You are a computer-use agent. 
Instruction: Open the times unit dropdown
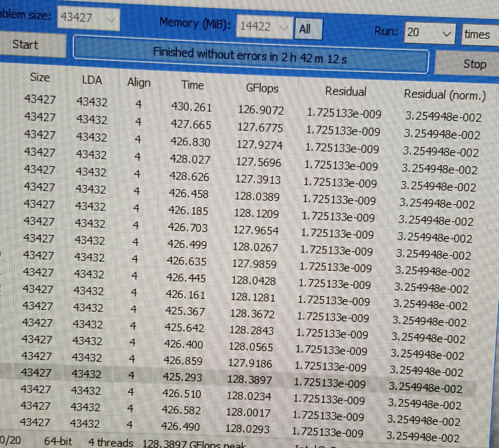click(480, 34)
